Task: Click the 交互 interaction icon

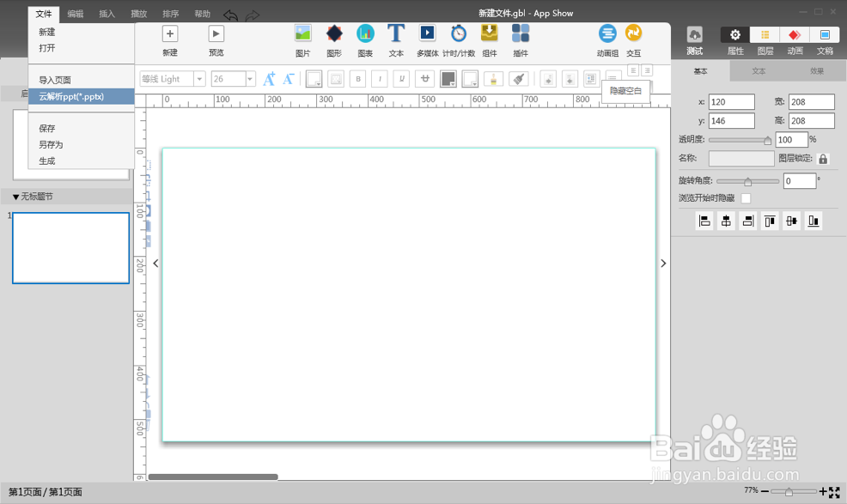Action: point(633,33)
